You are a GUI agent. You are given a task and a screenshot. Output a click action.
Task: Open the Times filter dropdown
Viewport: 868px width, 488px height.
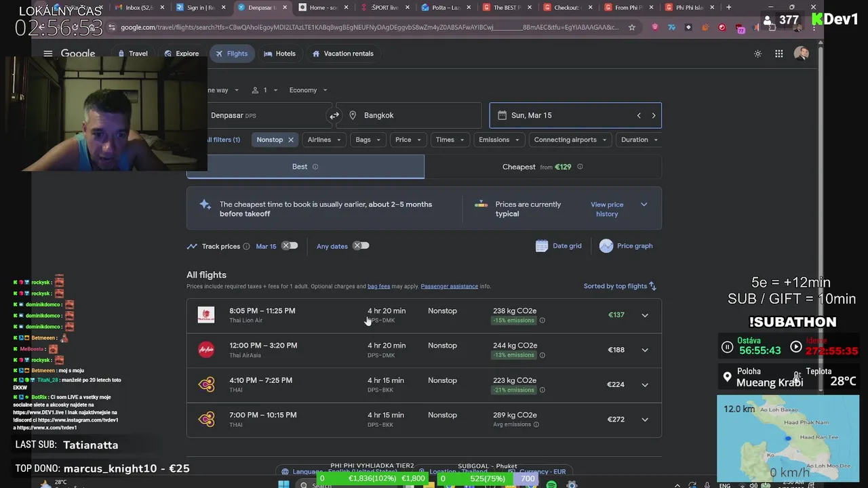coord(450,140)
